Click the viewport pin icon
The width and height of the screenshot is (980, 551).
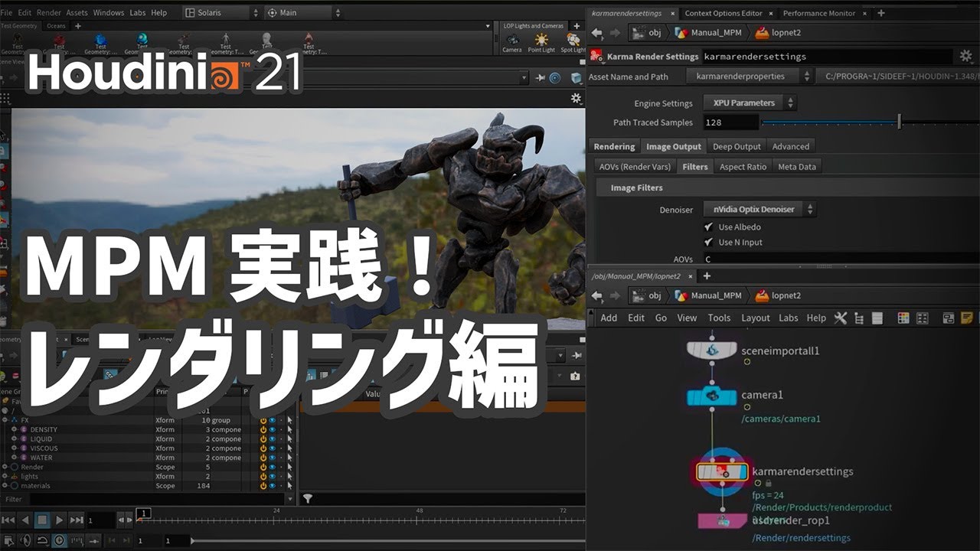[x=540, y=78]
